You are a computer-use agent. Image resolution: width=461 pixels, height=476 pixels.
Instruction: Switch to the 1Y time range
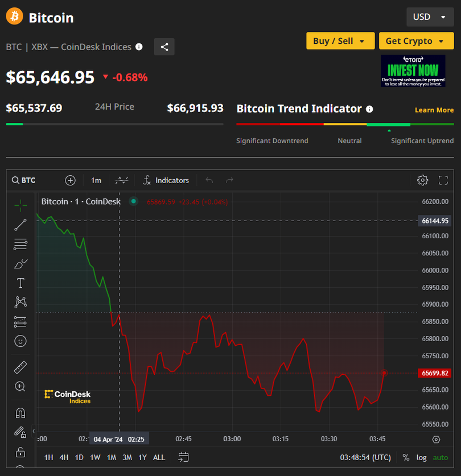click(142, 457)
